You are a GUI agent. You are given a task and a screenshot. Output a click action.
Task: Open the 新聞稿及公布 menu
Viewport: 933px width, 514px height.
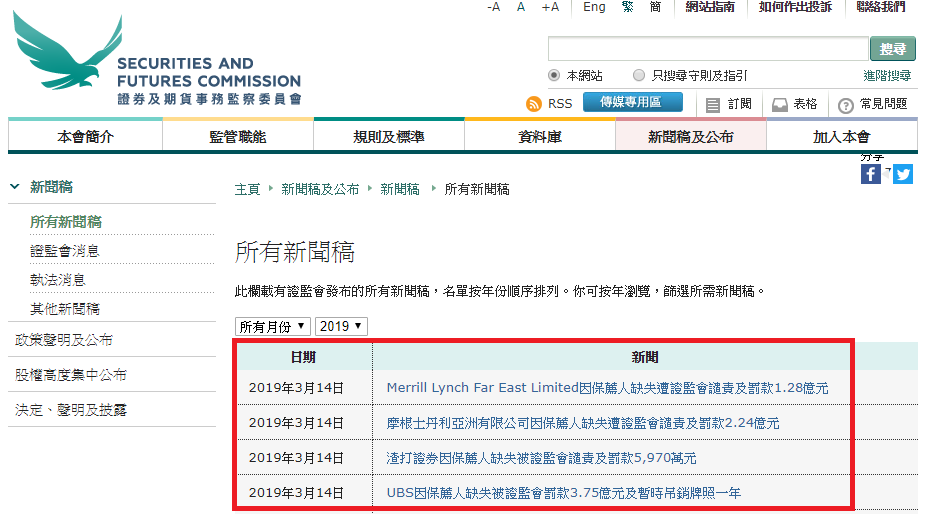[x=691, y=137]
